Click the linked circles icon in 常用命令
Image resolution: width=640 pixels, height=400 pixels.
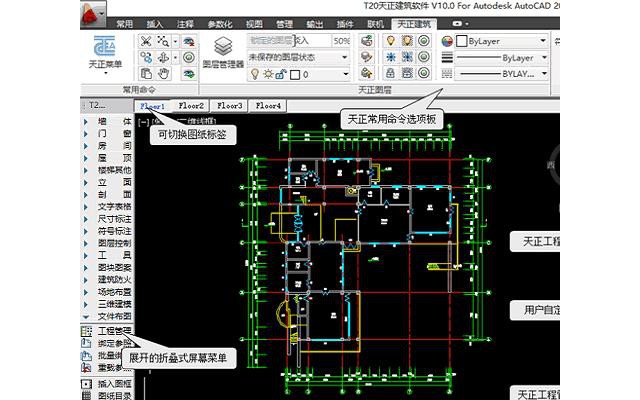pos(146,57)
